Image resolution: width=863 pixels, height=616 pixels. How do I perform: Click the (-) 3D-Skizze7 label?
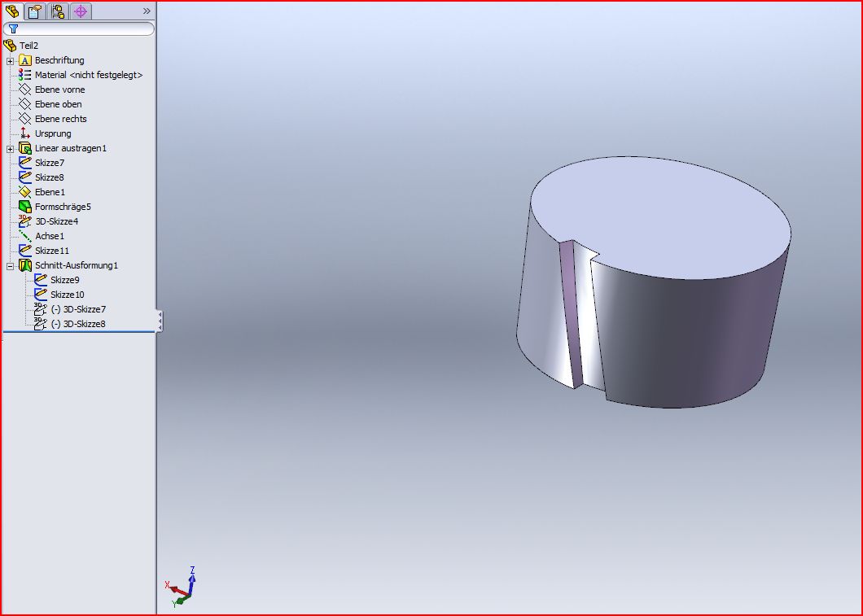click(x=78, y=309)
